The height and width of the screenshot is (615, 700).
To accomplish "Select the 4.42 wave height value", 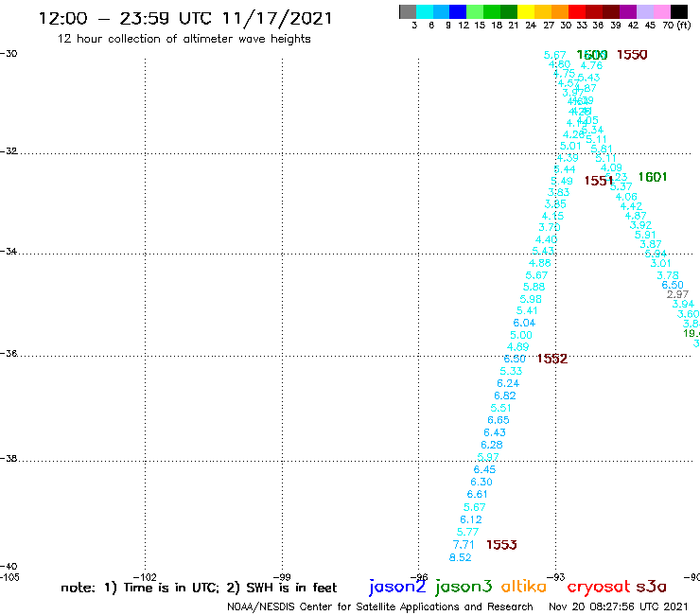I will tap(631, 206).
